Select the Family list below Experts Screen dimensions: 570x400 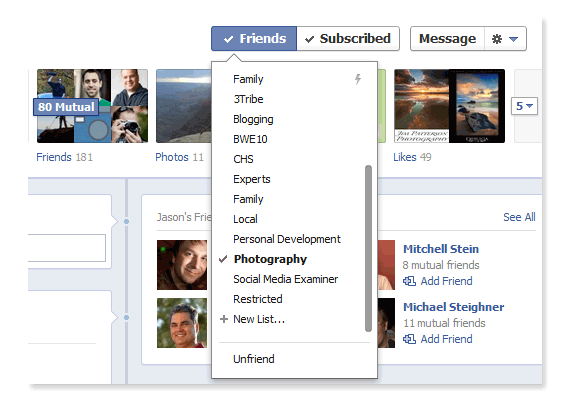[248, 199]
